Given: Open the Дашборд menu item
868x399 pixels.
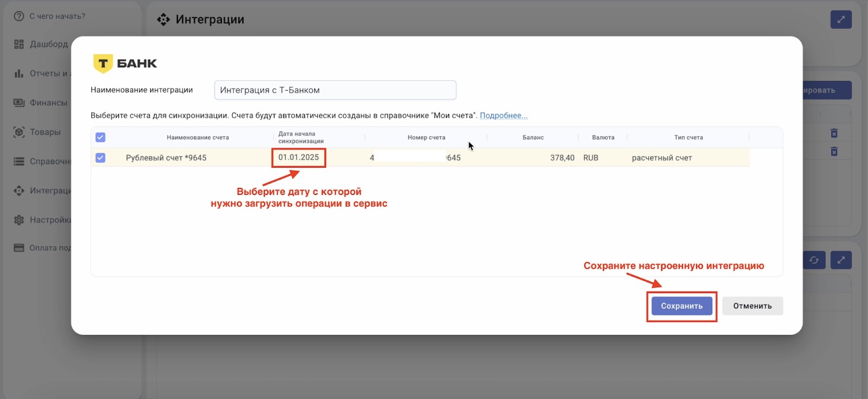Looking at the screenshot, I should coord(49,44).
